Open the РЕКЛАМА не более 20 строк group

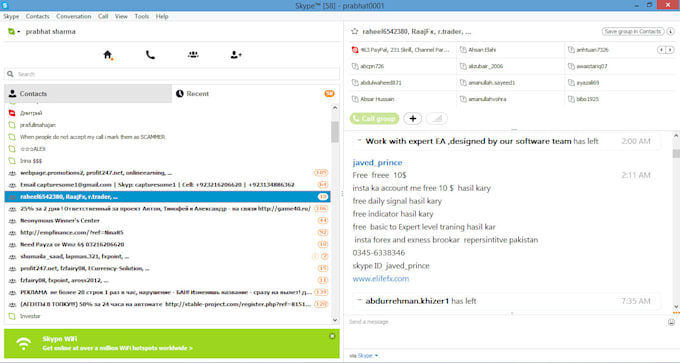click(167, 293)
